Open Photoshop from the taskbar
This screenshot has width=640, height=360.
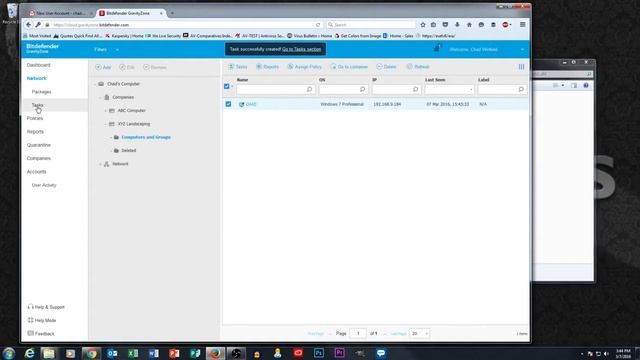pyautogui.click(x=319, y=353)
